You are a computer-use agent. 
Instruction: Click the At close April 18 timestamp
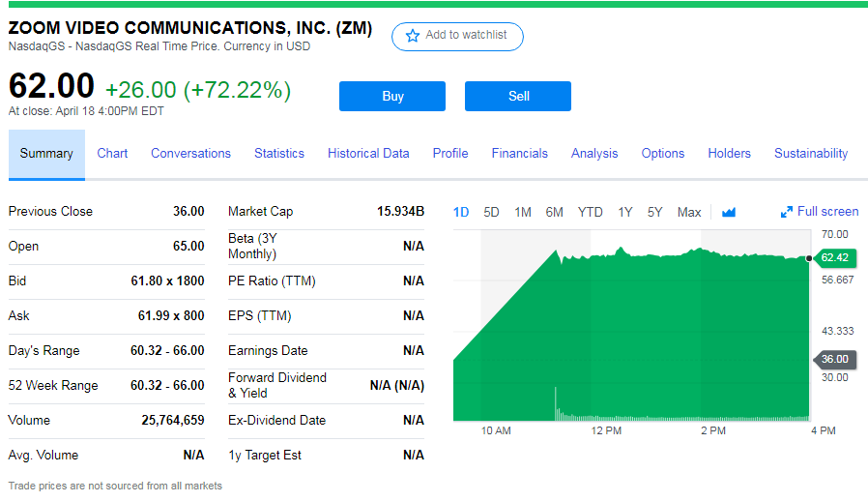coord(86,111)
